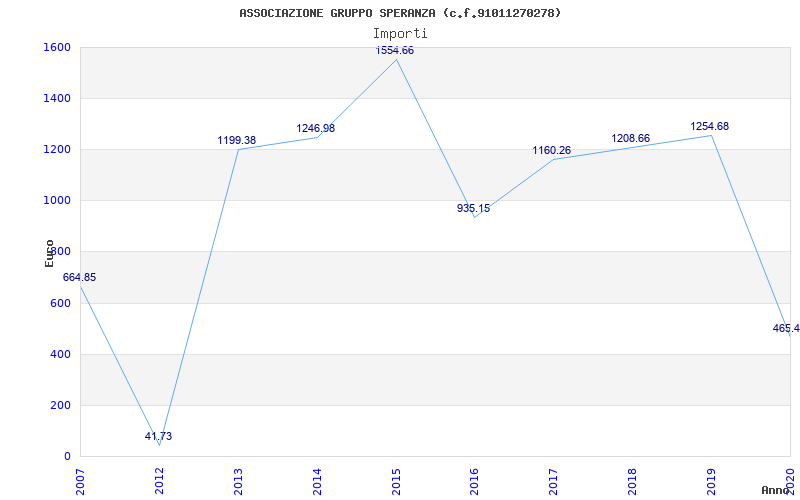Select the data label 1208.66
The width and height of the screenshot is (800, 500).
coord(631,138)
